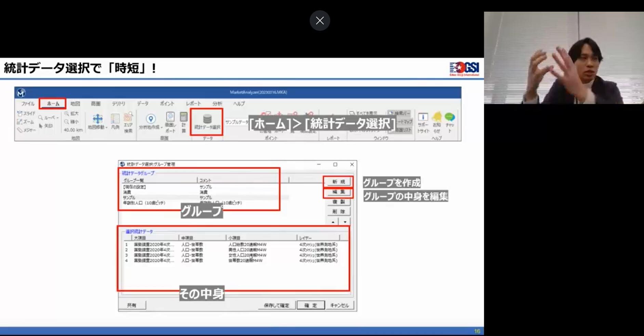This screenshot has width=644, height=336.
Task: Click the presenter webcam thumbnail
Action: coord(564,58)
